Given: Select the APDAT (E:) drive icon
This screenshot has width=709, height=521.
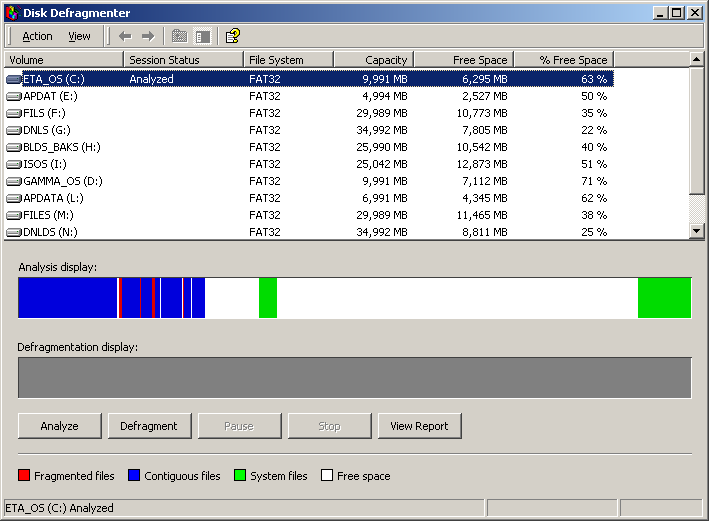Looking at the screenshot, I should pyautogui.click(x=14, y=96).
